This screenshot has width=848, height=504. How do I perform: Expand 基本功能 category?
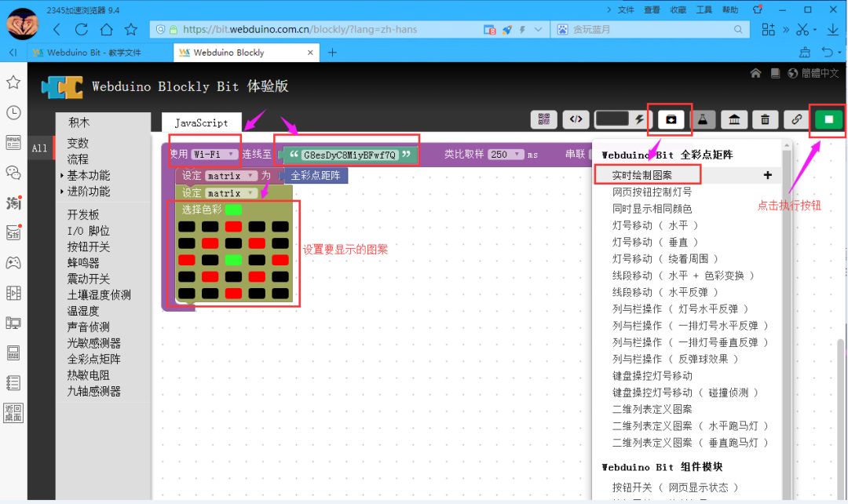pos(88,175)
